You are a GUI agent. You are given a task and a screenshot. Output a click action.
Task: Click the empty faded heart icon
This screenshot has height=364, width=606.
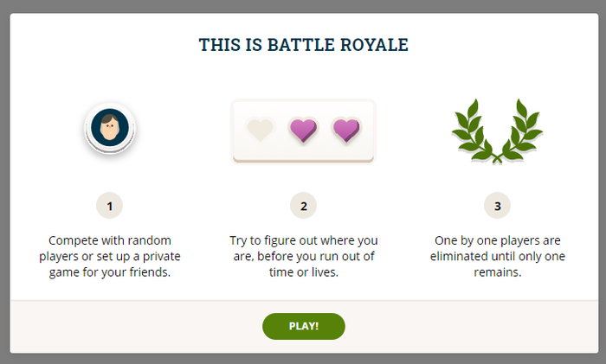click(260, 131)
